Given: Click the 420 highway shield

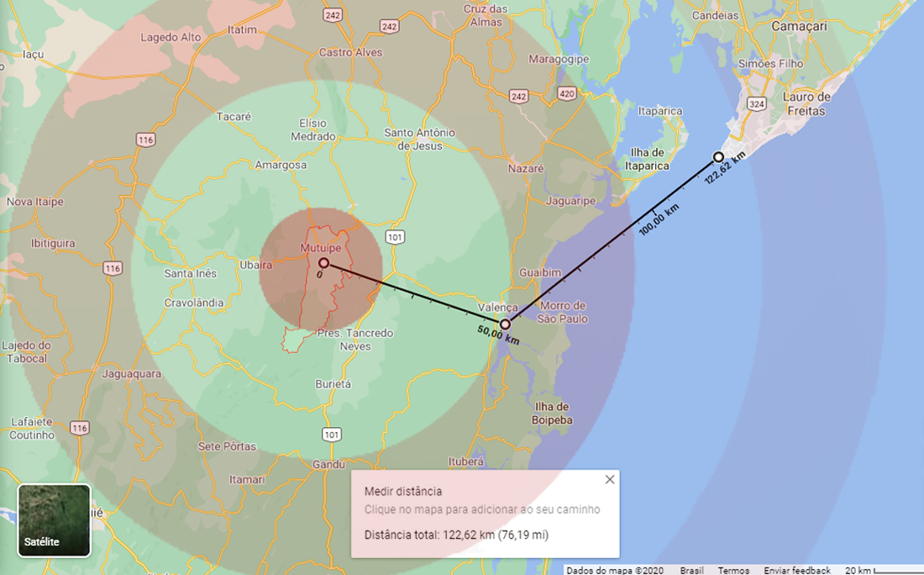Looking at the screenshot, I should [566, 93].
